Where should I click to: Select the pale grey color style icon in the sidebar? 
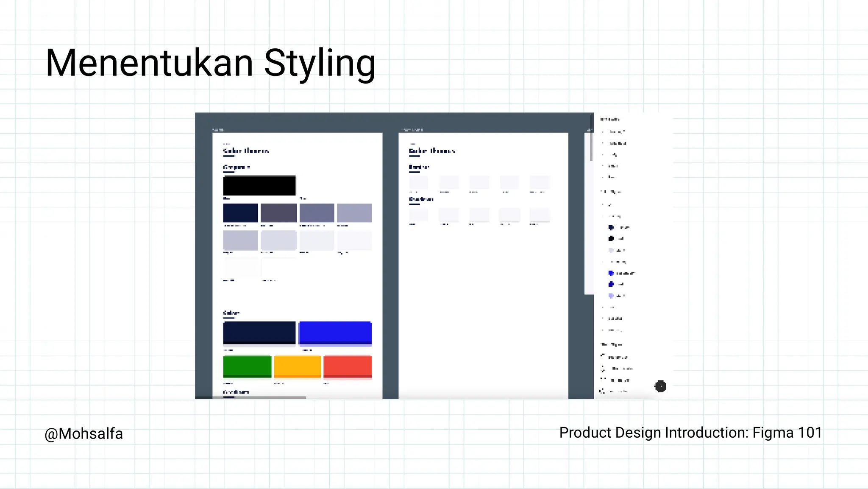click(611, 250)
